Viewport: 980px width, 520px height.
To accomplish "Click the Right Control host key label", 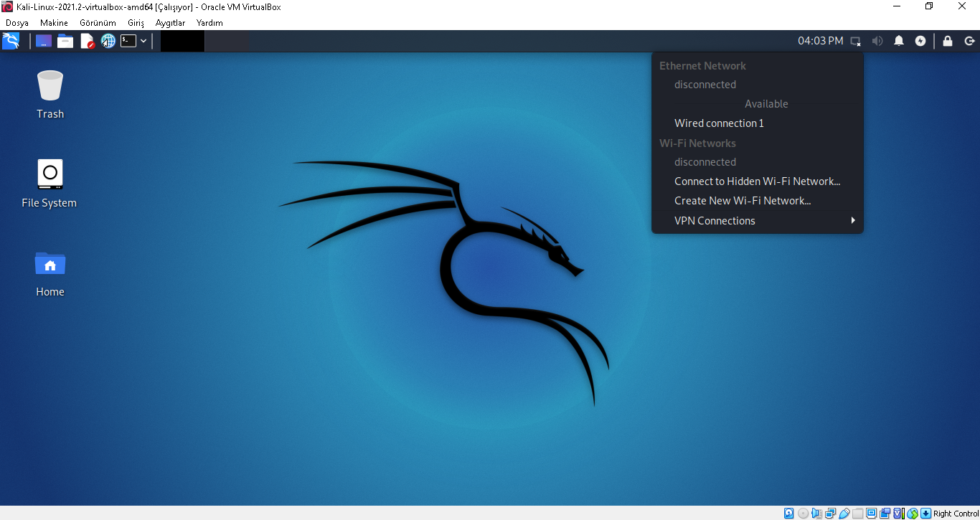I will click(956, 514).
